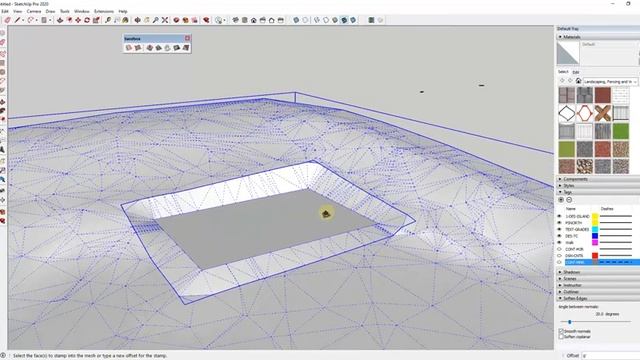Click the delete tag minus icon
Viewport: 640px width, 360px height.
569,200
